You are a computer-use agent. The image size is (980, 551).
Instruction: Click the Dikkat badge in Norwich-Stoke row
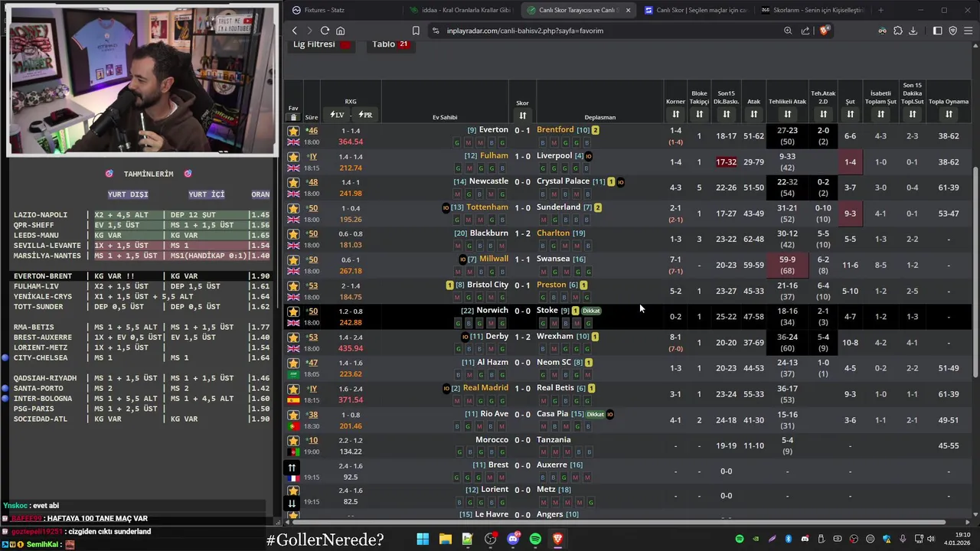591,311
